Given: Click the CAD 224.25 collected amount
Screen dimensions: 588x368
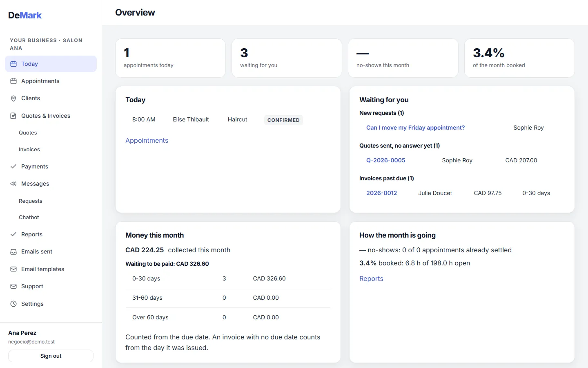Looking at the screenshot, I should point(145,250).
